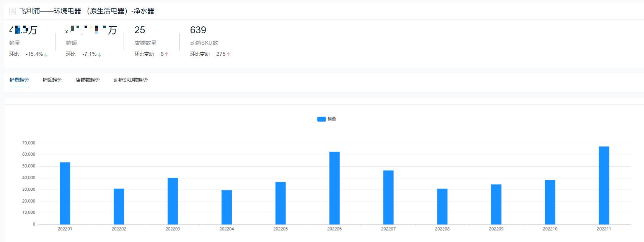The width and height of the screenshot is (644, 242).
Task: Click the 202205 sales bar
Action: (280, 203)
